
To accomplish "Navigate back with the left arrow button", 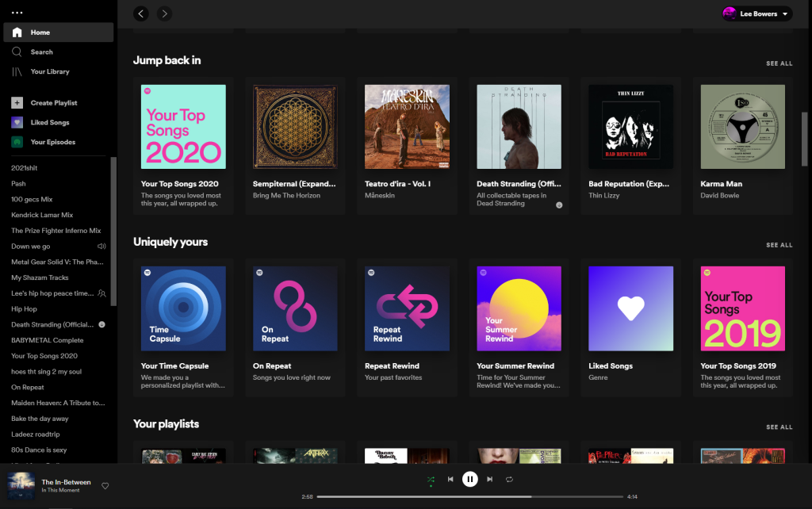I will pyautogui.click(x=141, y=13).
